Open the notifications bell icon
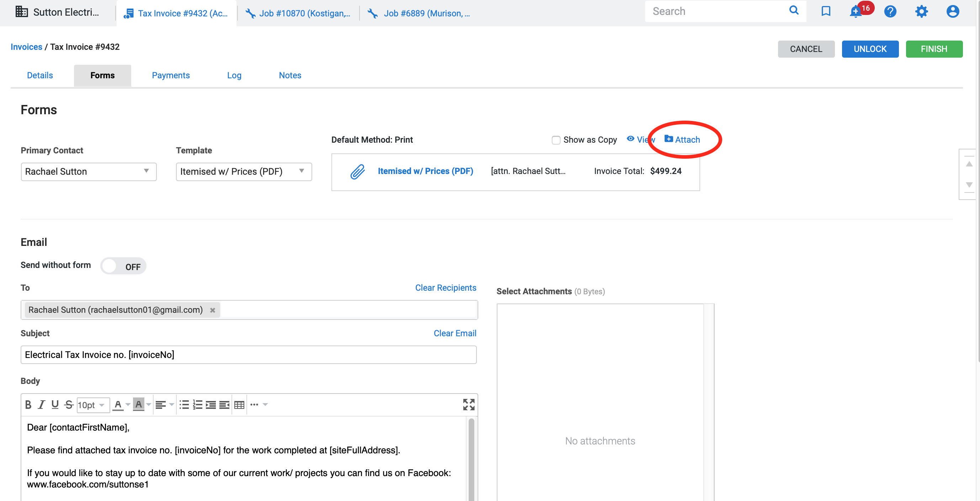 pyautogui.click(x=856, y=12)
